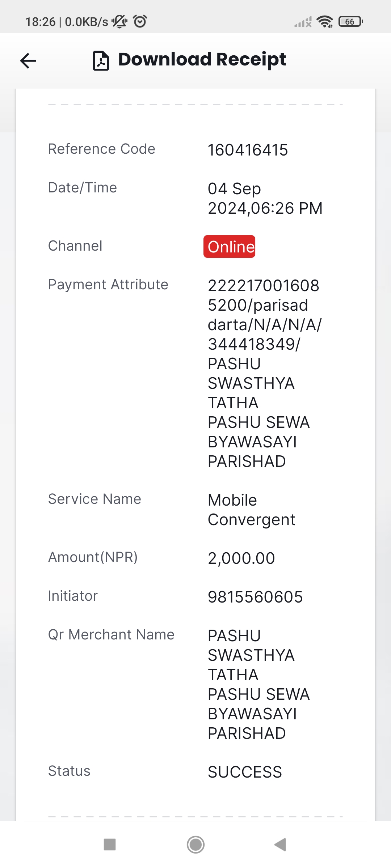The image size is (391, 868).
Task: Tap the Android home circle button
Action: [x=195, y=844]
